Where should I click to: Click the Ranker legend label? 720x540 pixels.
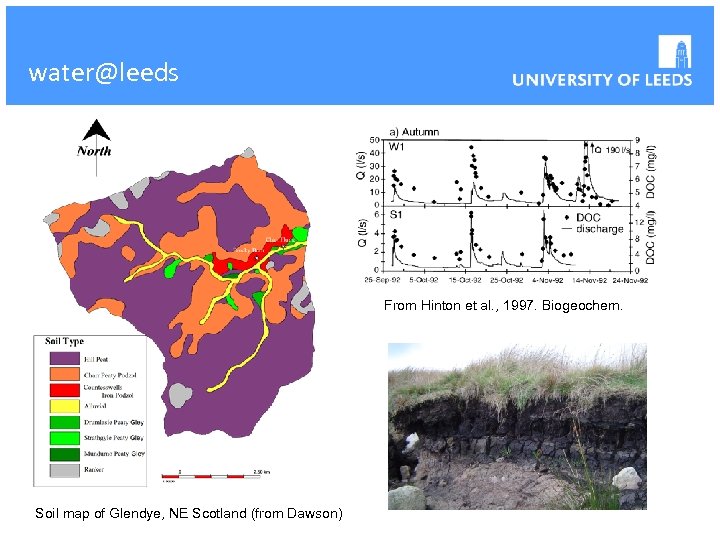(x=94, y=470)
